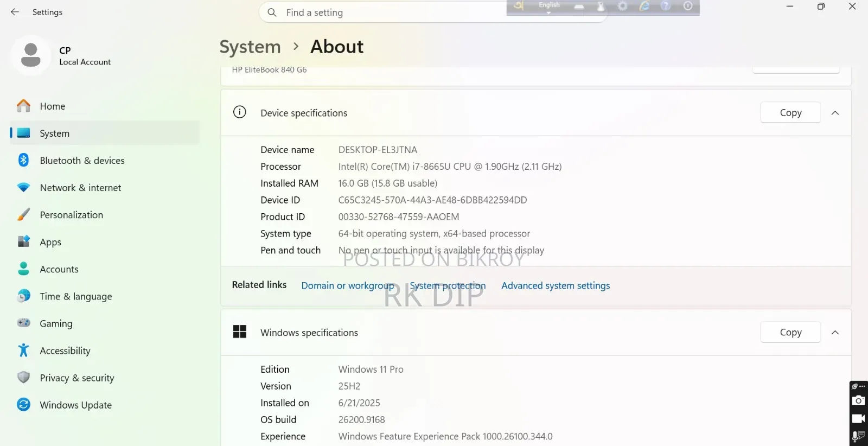Screen dimensions: 868x446
Task: Click the Accounts person icon in sidebar
Action: coord(23,269)
